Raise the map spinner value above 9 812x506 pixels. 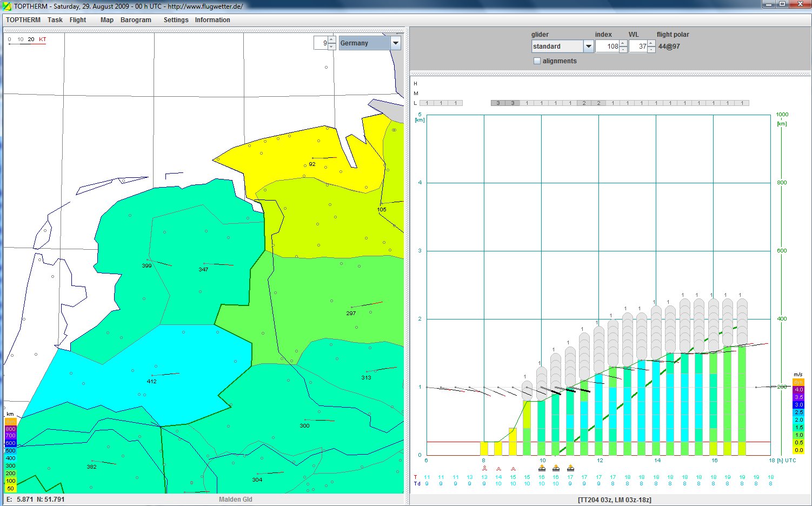pyautogui.click(x=332, y=40)
